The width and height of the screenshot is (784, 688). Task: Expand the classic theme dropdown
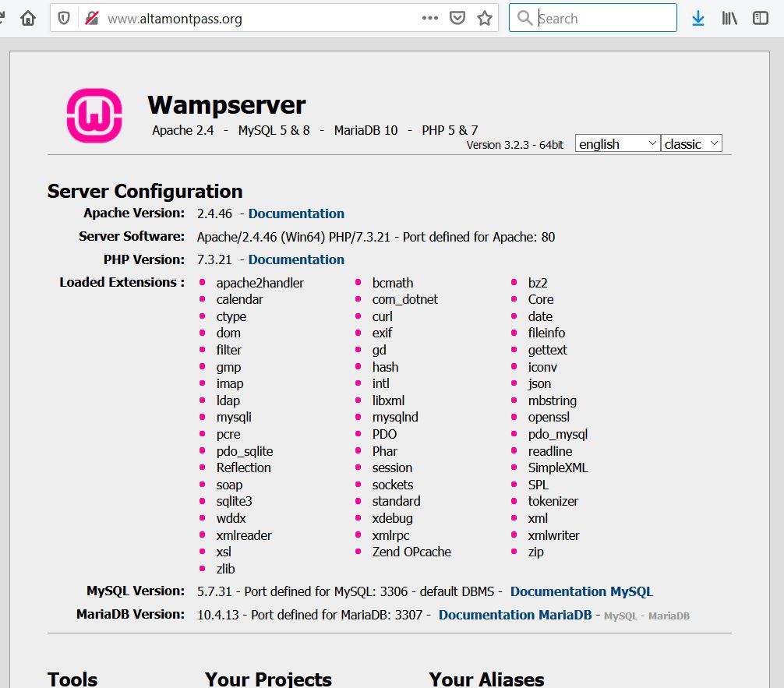[691, 144]
